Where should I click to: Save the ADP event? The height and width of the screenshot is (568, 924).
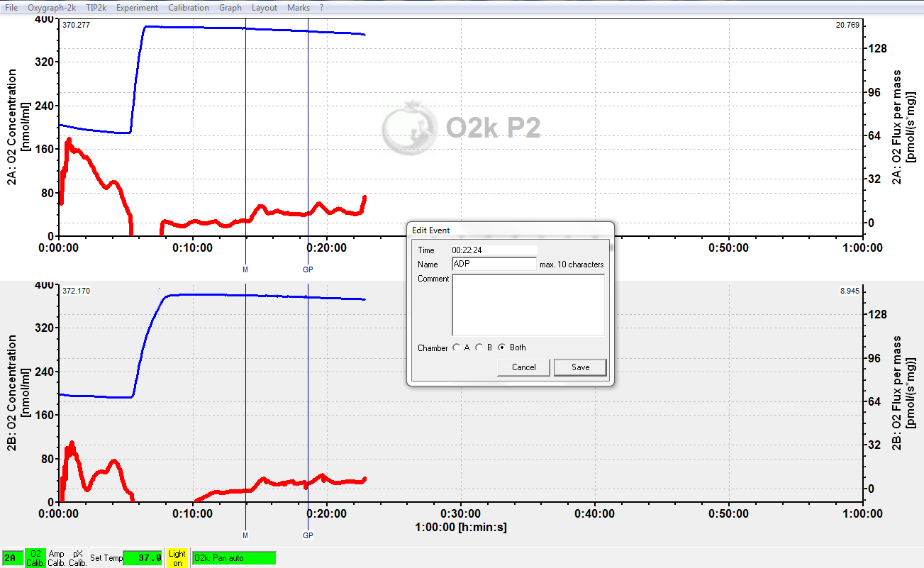[581, 367]
